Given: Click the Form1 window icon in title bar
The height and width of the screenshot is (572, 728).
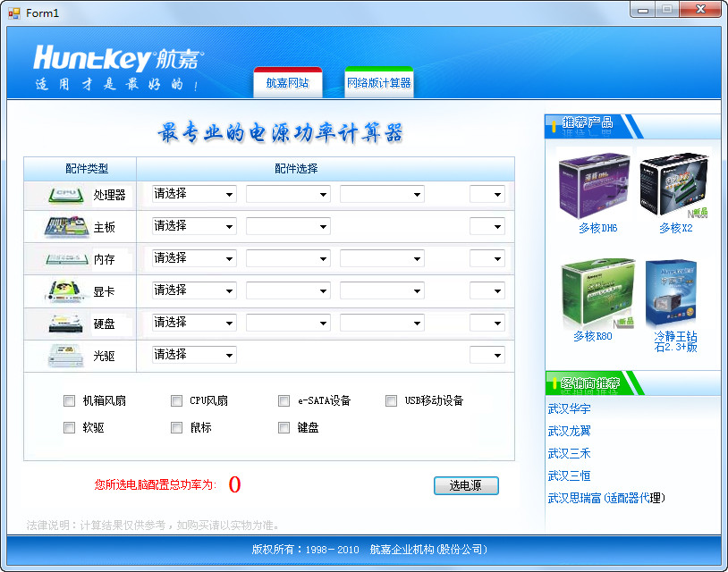Looking at the screenshot, I should point(14,13).
